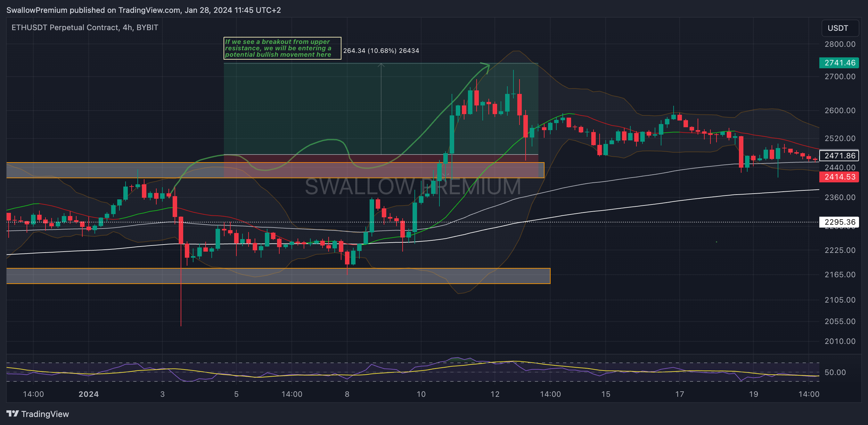Click the ETHUSDT Perpetual Contract title
Viewport: 868px width, 425px height.
[85, 27]
